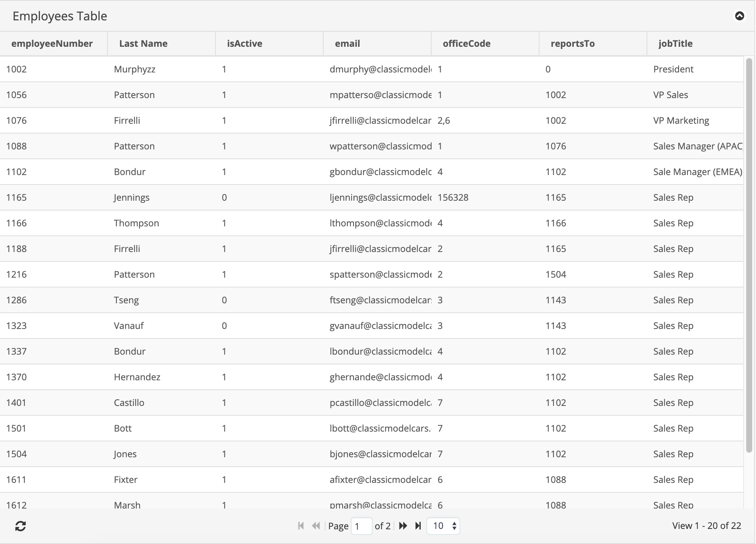Click the page number input field

361,526
